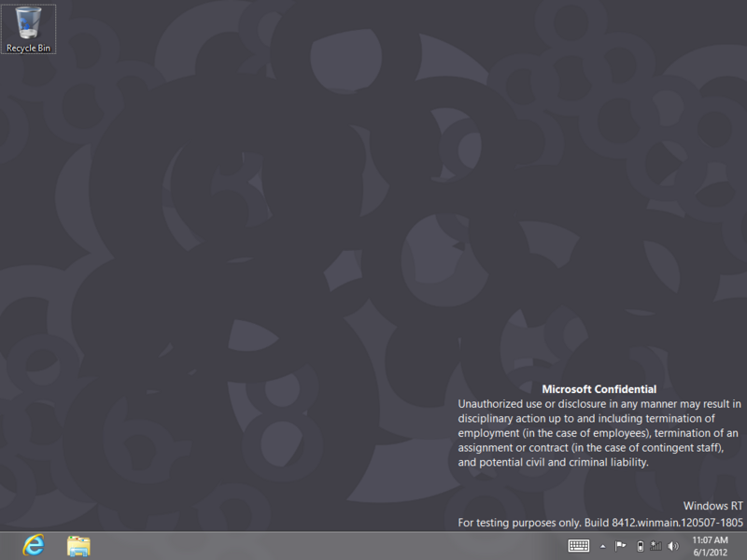Select the Recycle Bin desktop icon
Viewport: 747px width, 560px height.
[28, 29]
